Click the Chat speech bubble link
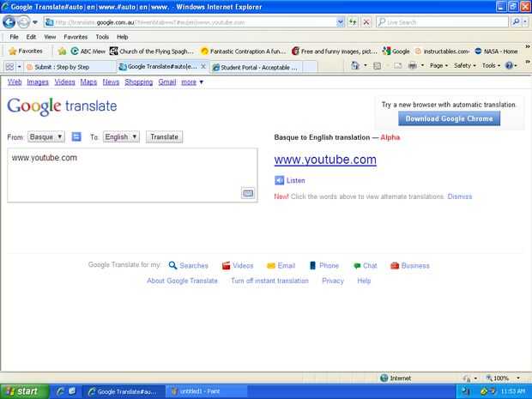The image size is (532, 399). click(365, 265)
